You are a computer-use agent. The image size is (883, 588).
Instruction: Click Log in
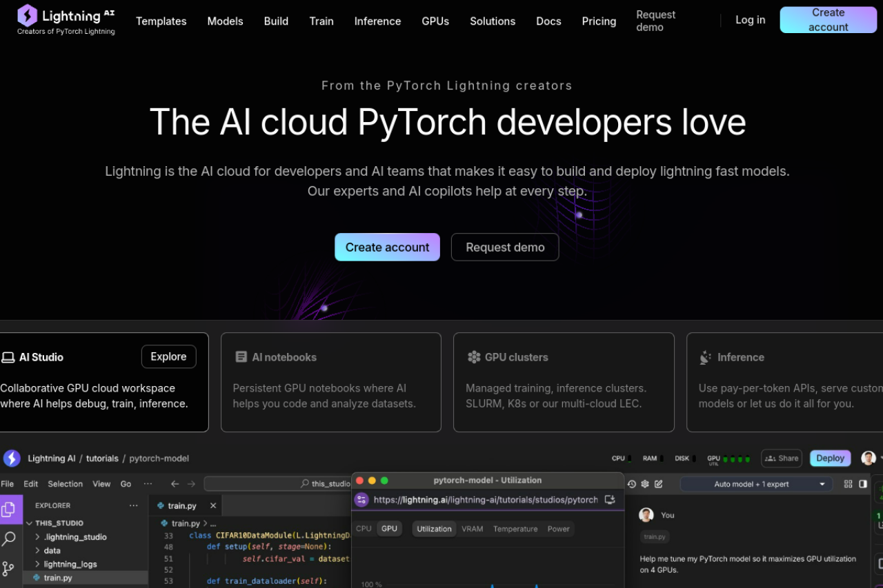(751, 20)
